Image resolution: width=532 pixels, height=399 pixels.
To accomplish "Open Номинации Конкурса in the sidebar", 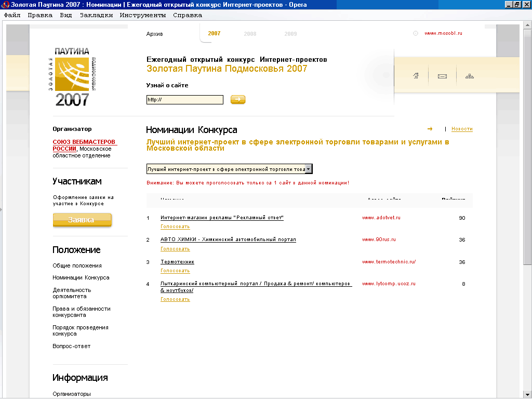I will [x=81, y=277].
